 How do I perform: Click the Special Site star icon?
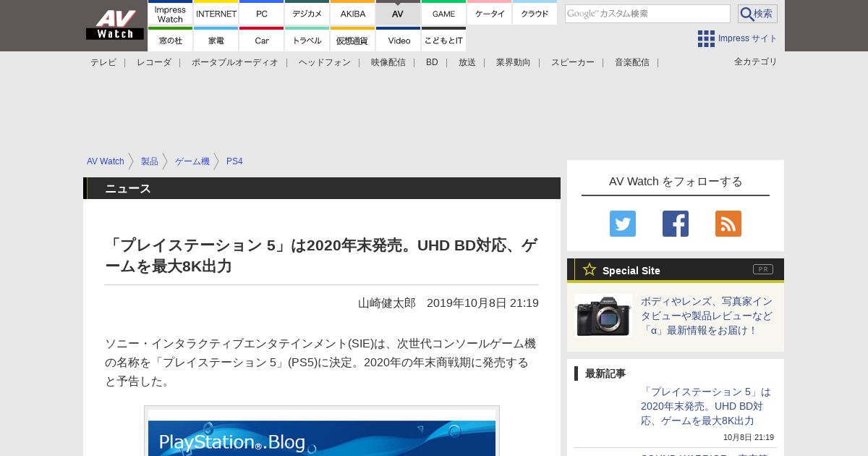pyautogui.click(x=590, y=270)
